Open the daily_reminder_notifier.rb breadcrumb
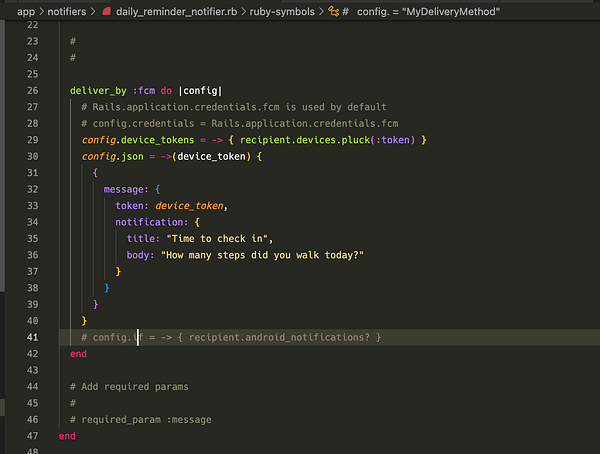The image size is (600, 454). click(x=176, y=12)
